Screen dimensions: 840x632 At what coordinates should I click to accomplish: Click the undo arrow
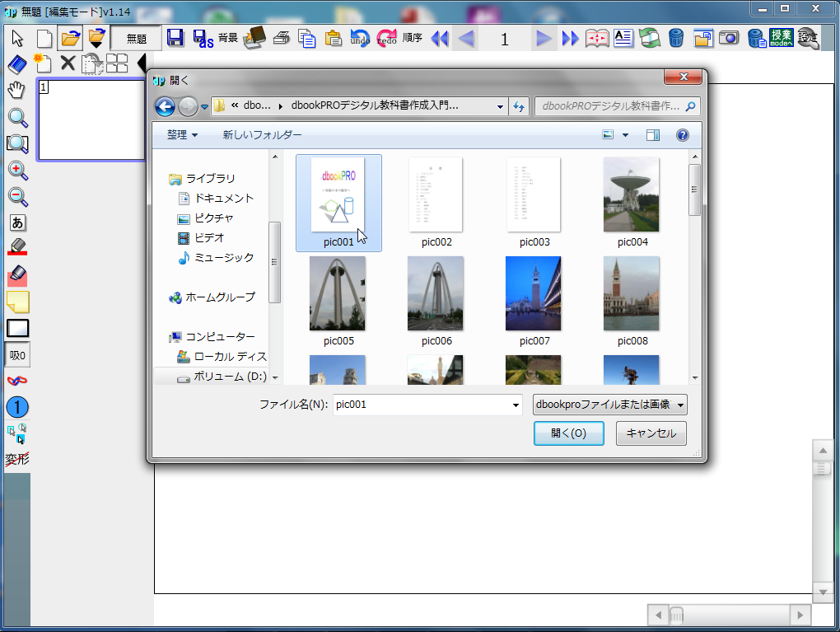[359, 38]
